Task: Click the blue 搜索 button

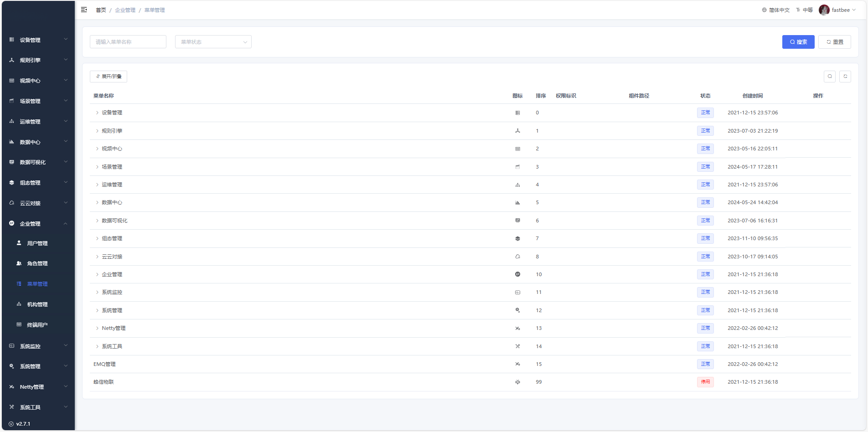Action: coord(798,42)
